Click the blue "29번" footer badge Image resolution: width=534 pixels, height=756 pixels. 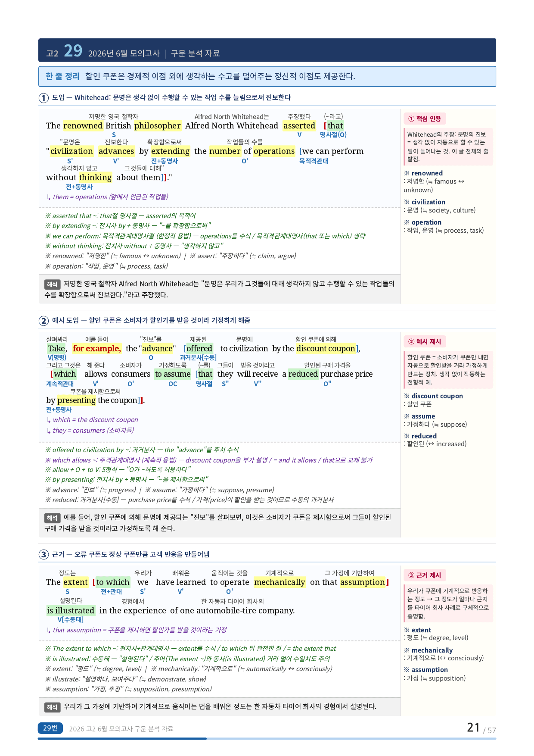click(50, 728)
